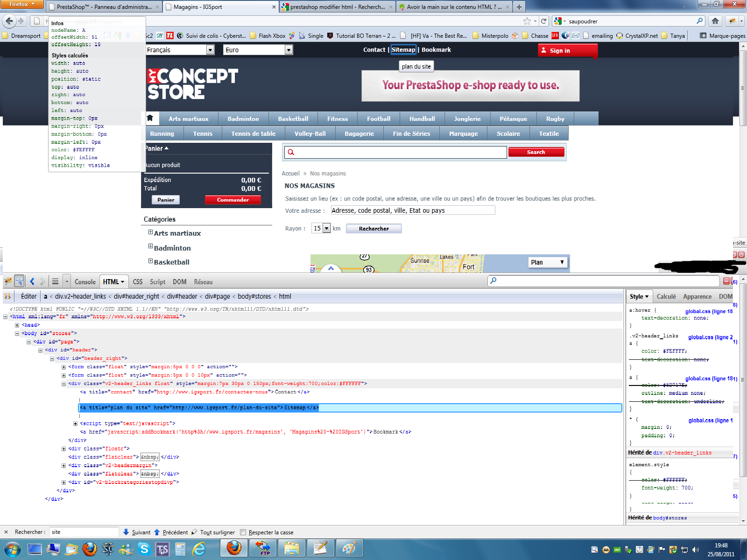
Task: Open the map Plan type dropdown
Action: (548, 262)
